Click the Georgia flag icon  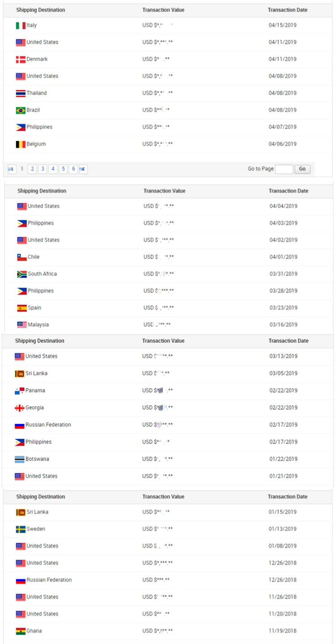tap(19, 408)
